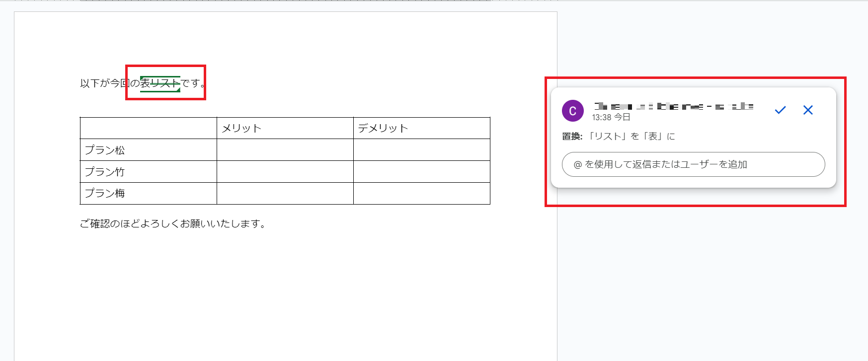Reject the suggestion with the X icon
The width and height of the screenshot is (868, 361).
point(808,110)
